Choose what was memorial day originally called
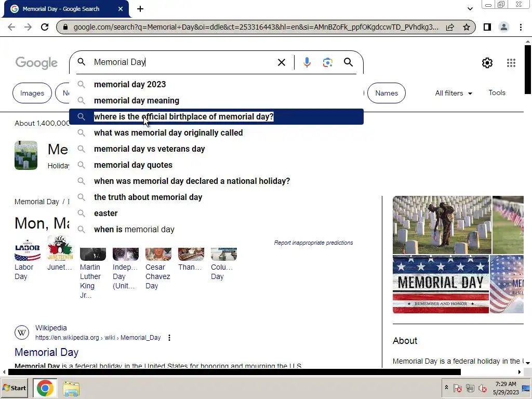The image size is (532, 399). tap(216, 132)
